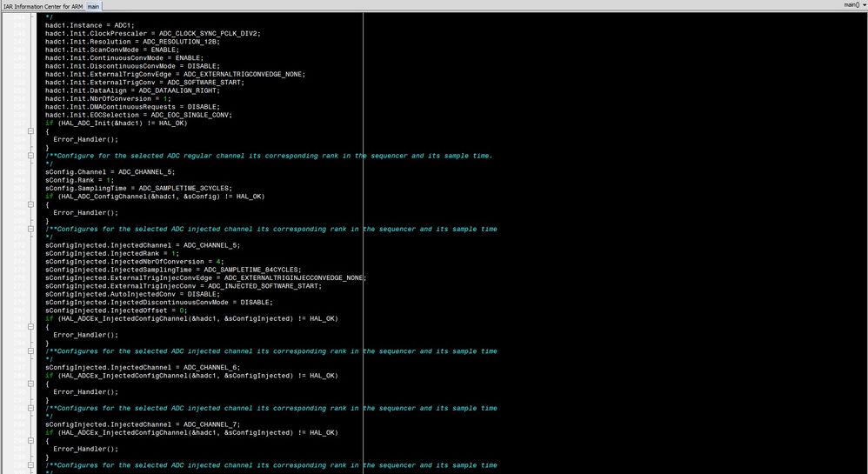Collapse the brace block after the HAL_ADC_ConfigChannel check
Screen dimensions: 868x474
point(31,204)
